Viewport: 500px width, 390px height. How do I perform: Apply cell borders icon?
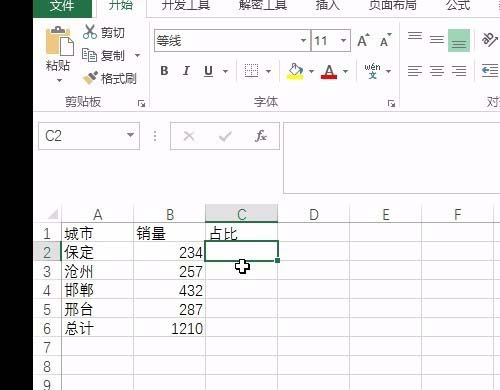(251, 71)
